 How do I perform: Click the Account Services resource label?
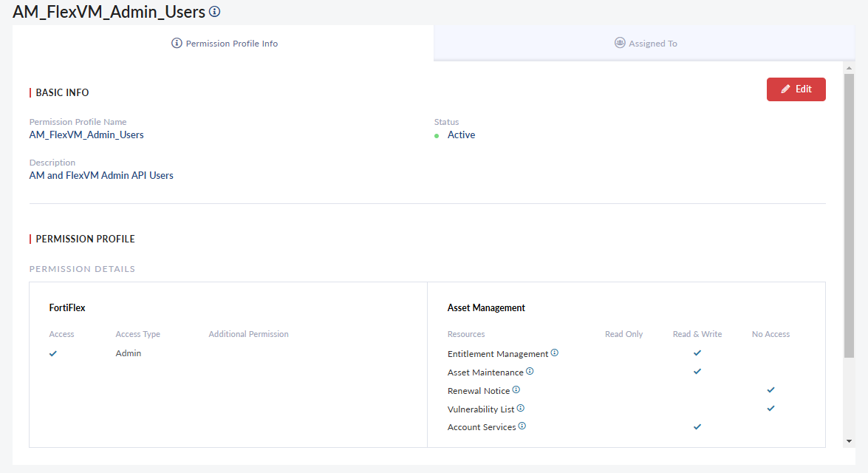[x=482, y=427]
